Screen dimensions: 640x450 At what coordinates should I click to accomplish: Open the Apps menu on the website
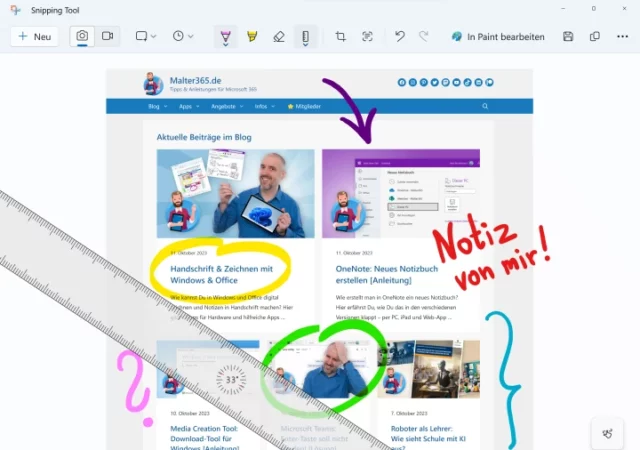coord(189,107)
